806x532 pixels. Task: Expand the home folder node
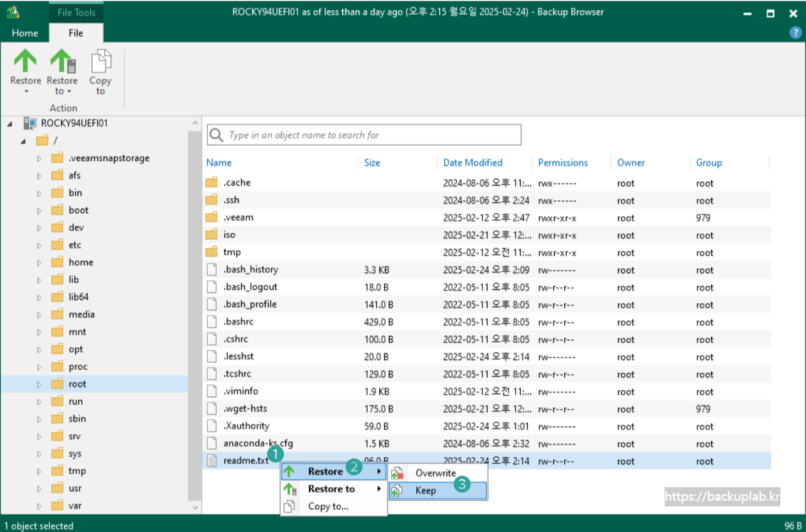click(x=38, y=263)
